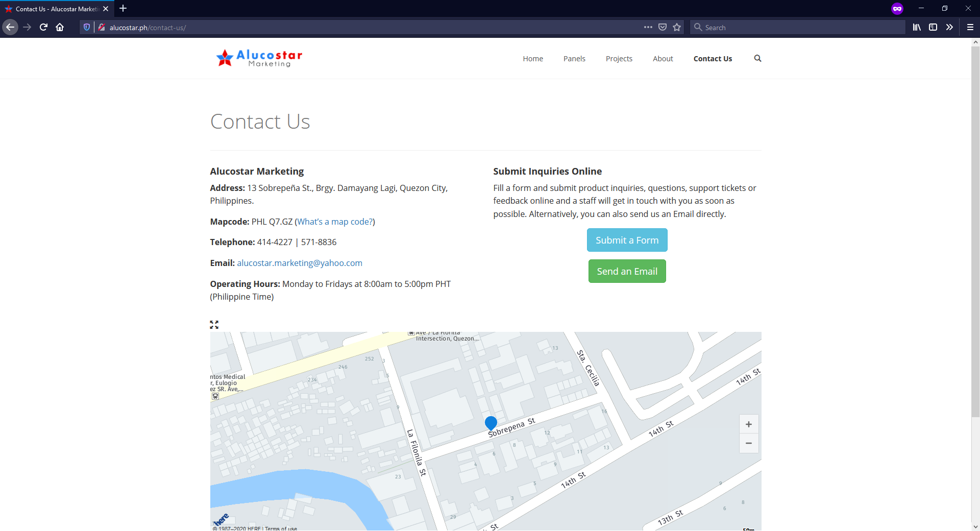Zoom out on the map
The height and width of the screenshot is (531, 980).
(749, 443)
